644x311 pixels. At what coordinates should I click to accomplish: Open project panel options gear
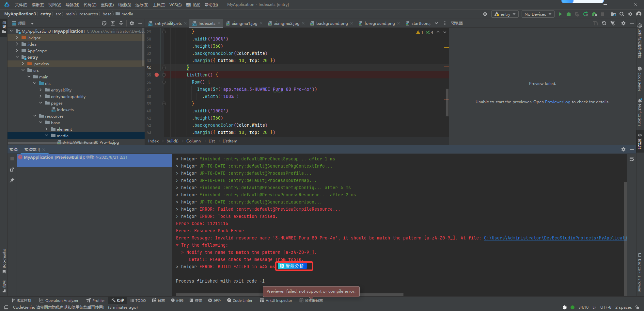click(x=132, y=23)
